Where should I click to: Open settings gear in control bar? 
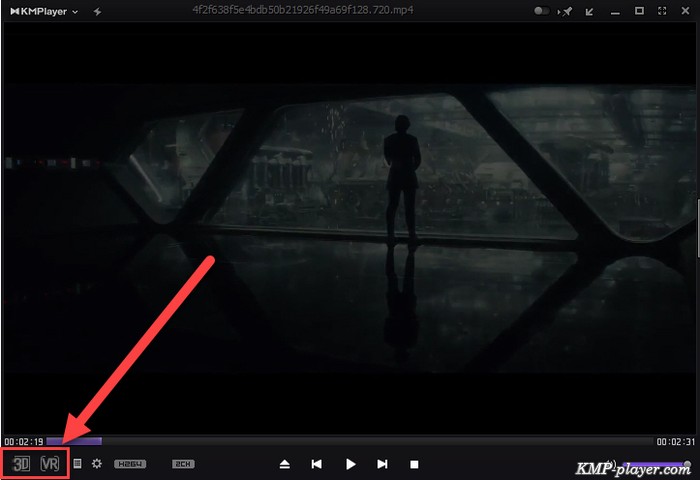coord(96,463)
